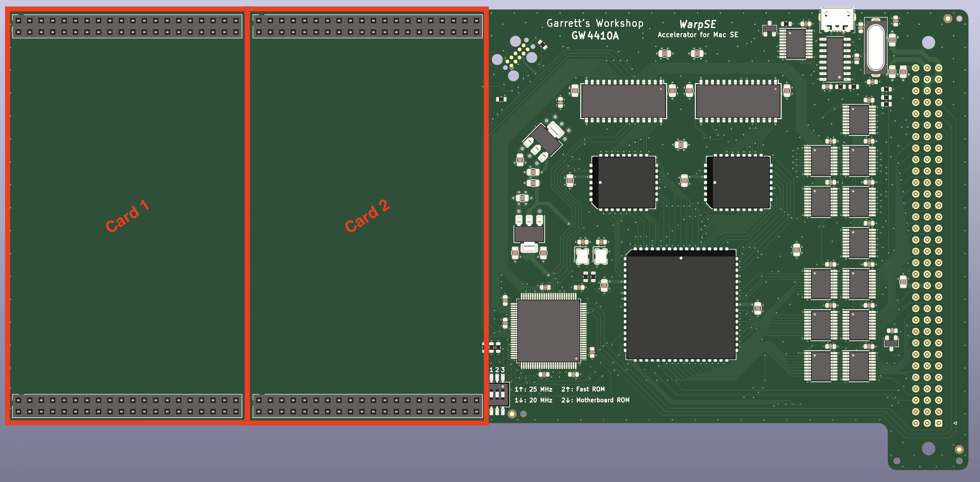This screenshot has width=980, height=482.
Task: Select the oval crystal oscillator can
Action: point(876,47)
